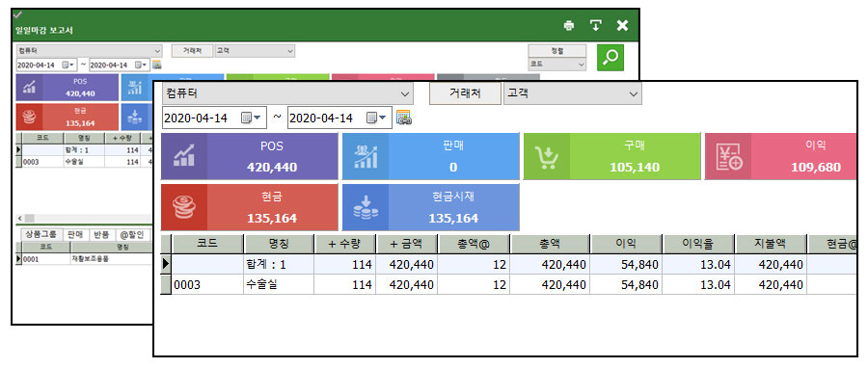Viewport: 868px width, 368px height.
Task: Click the horizontal scrollbar in background window
Action: (x=83, y=219)
